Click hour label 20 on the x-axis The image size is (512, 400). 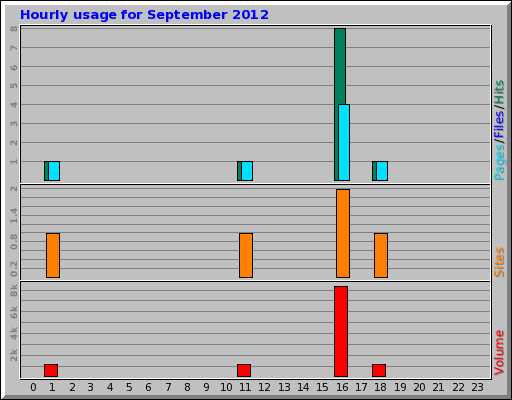pyautogui.click(x=419, y=387)
